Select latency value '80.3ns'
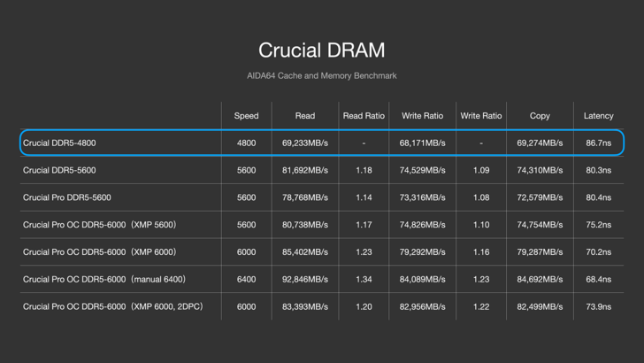The height and width of the screenshot is (363, 644). click(598, 170)
